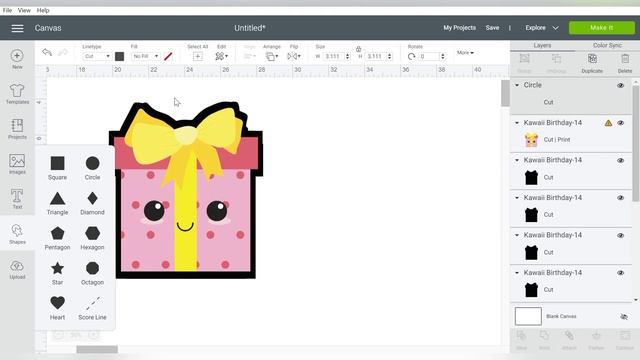The width and height of the screenshot is (640, 360).
Task: Switch to the Layers tab
Action: click(x=542, y=45)
